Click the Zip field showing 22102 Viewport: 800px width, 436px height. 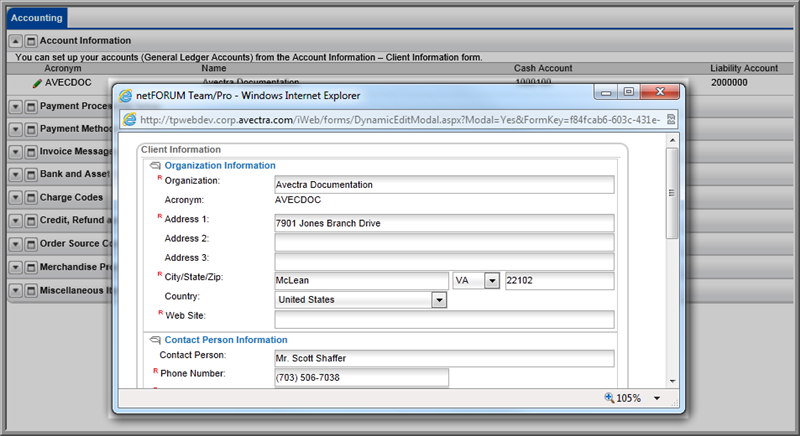pos(560,280)
